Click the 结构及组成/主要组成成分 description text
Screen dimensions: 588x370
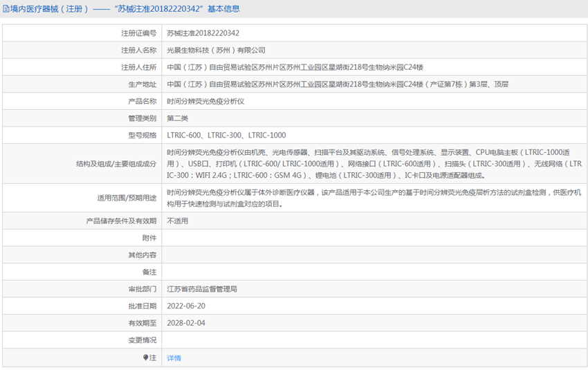pyautogui.click(x=374, y=164)
